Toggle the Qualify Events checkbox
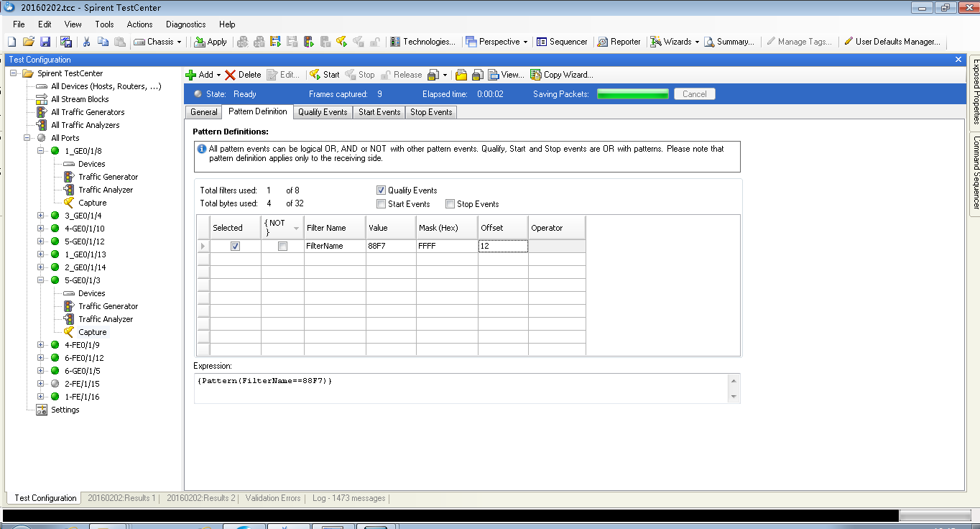 [x=381, y=190]
